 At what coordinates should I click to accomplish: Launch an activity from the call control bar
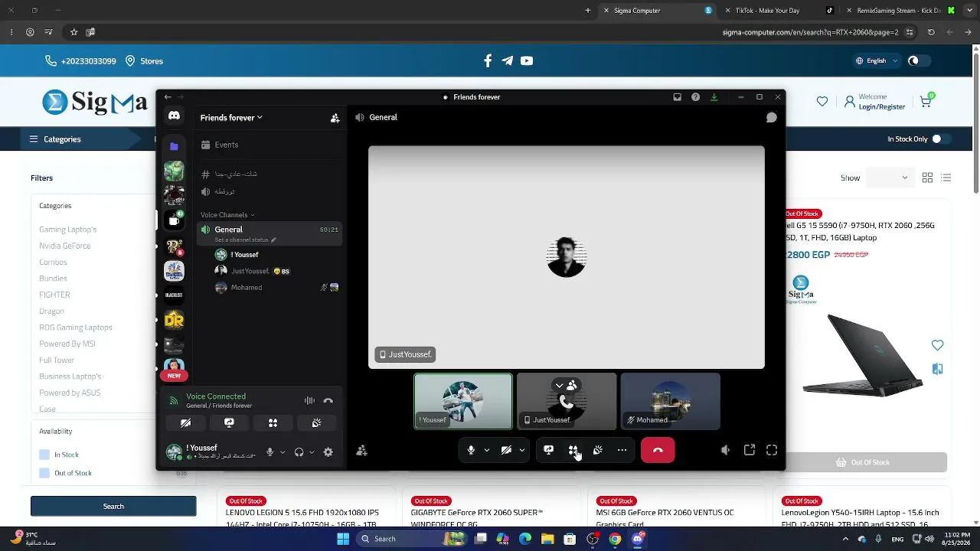573,450
